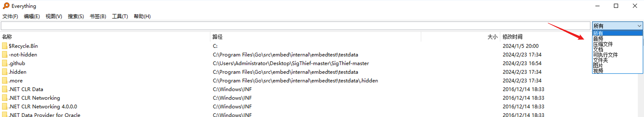Screen dimensions: 644x117
Task: Select the 图片 filter option
Action: click(x=598, y=66)
